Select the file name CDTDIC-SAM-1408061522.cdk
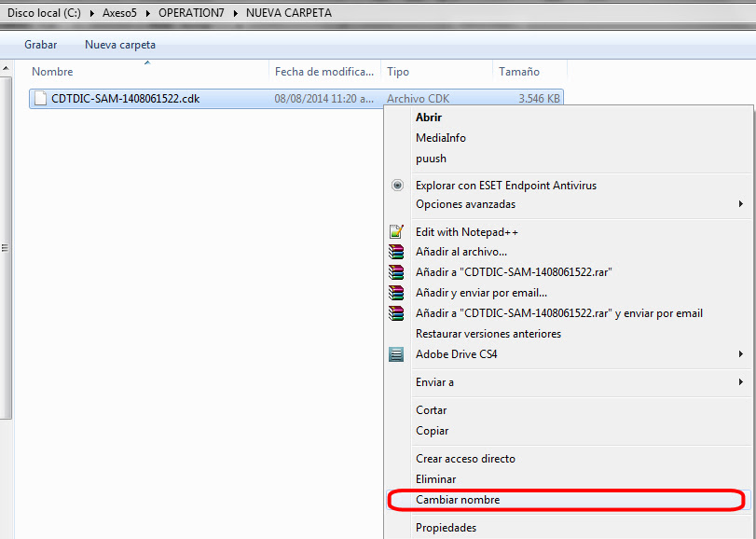 point(125,99)
